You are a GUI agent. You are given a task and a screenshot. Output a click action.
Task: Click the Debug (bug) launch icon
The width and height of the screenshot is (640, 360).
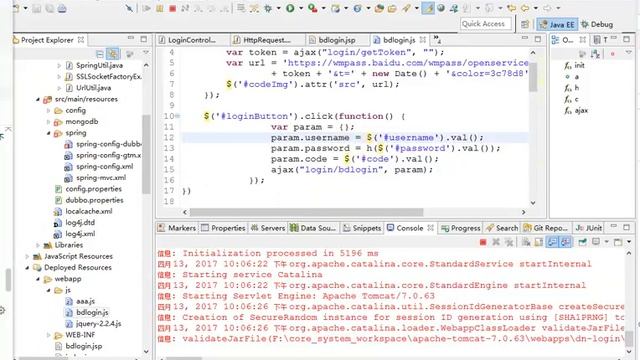coord(268,8)
